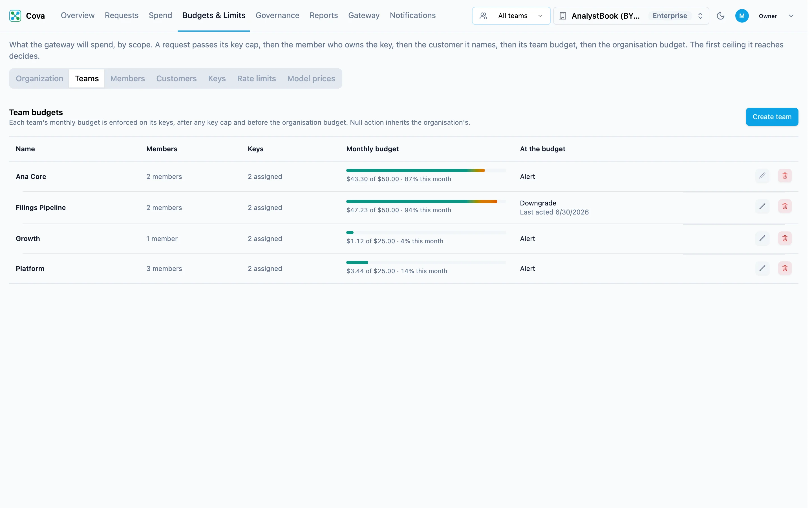812x508 pixels.
Task: Switch to the Organization tab
Action: [x=39, y=79]
